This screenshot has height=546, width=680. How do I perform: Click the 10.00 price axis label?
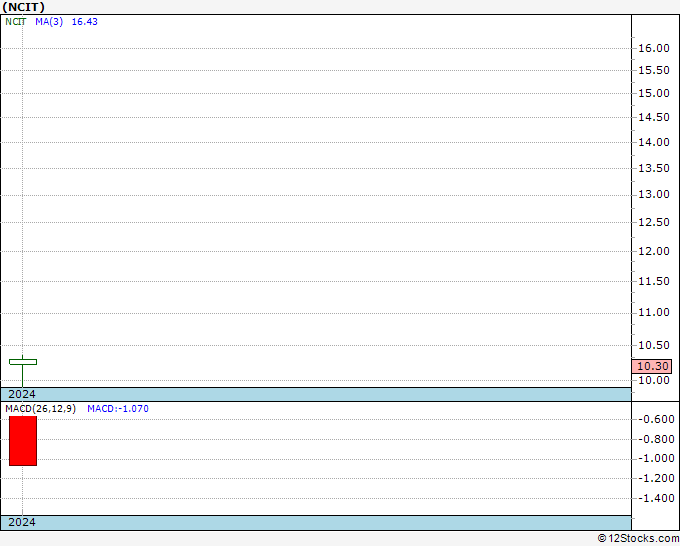[x=654, y=380]
